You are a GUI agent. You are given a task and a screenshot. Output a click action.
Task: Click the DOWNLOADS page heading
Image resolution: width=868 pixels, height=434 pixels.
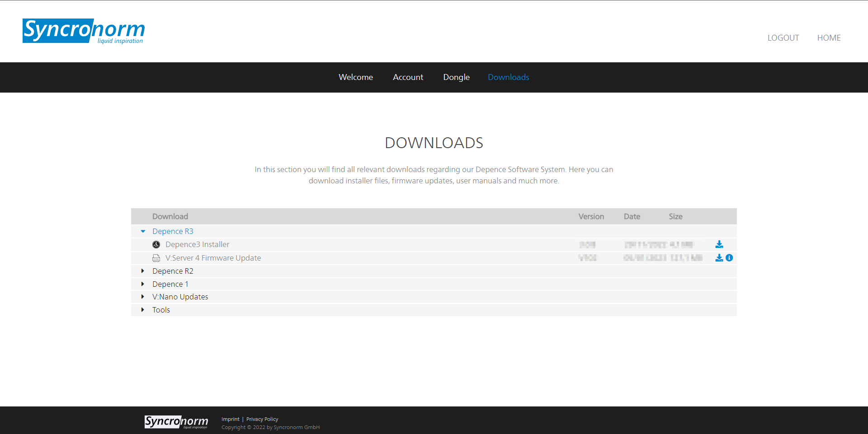pos(434,143)
